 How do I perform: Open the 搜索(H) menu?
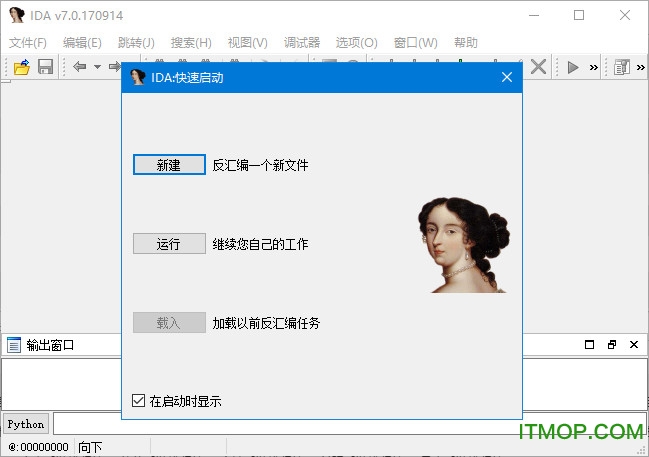pyautogui.click(x=191, y=43)
